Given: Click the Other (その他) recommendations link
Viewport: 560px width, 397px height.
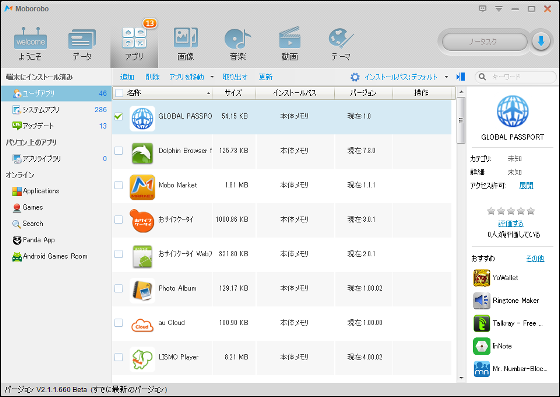Looking at the screenshot, I should coord(535,258).
